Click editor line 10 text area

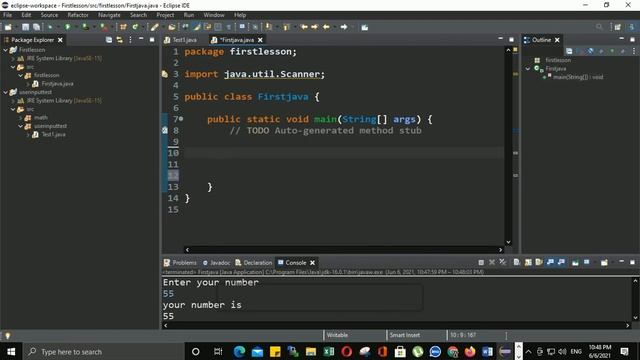(344, 153)
